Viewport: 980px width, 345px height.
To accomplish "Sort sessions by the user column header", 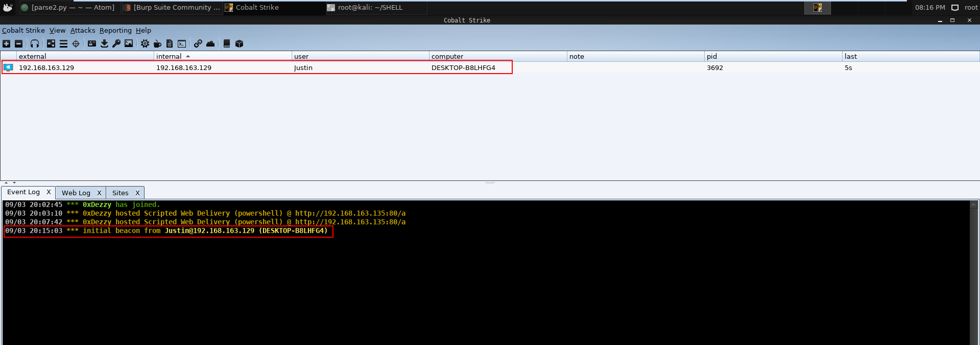I will [361, 56].
